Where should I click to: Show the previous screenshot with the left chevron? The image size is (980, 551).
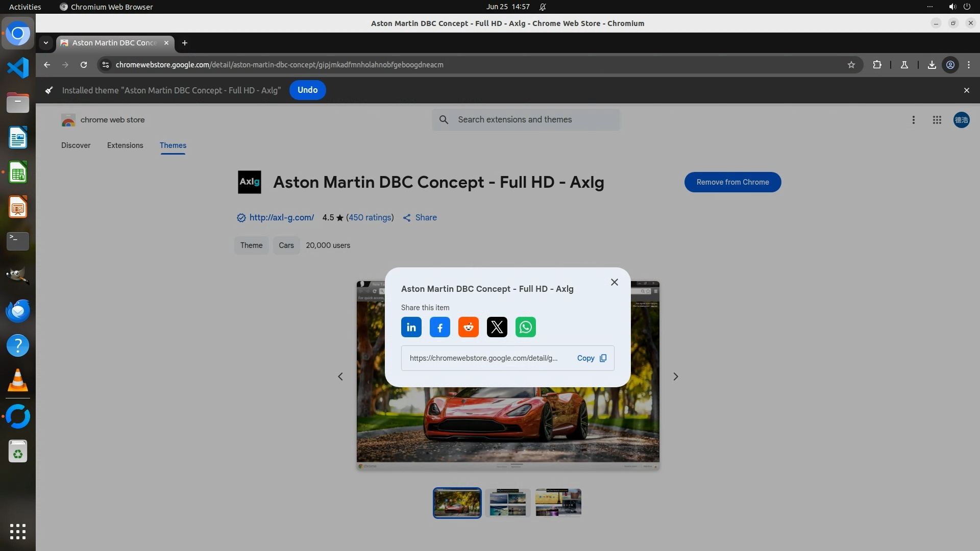point(340,377)
